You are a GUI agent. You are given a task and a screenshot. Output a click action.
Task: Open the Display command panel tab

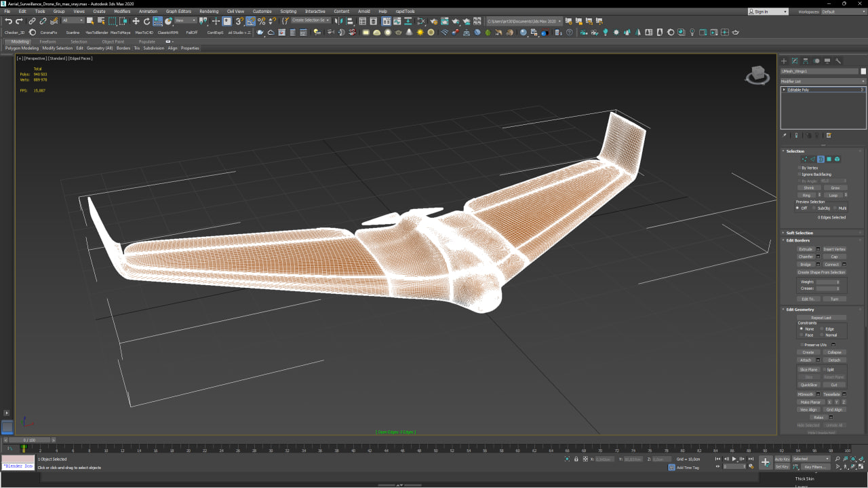(x=827, y=61)
